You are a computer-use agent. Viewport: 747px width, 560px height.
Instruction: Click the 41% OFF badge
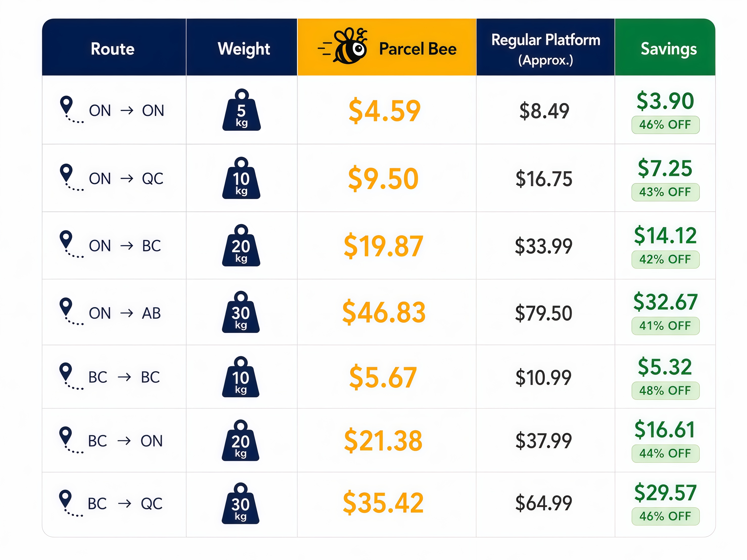click(x=665, y=326)
